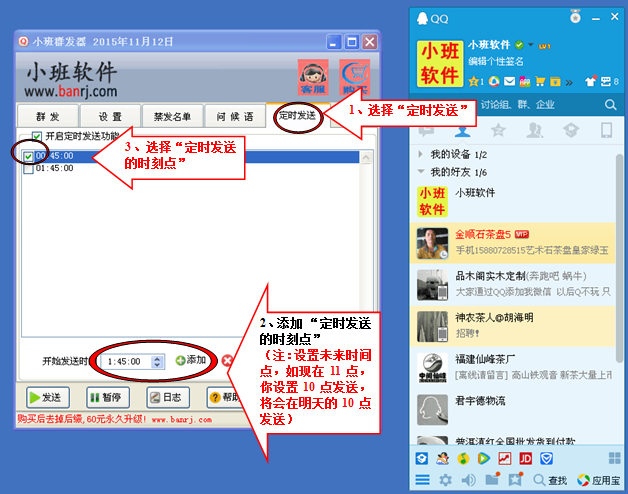Click the 帮助 help button
This screenshot has height=494, width=628.
[x=226, y=397]
